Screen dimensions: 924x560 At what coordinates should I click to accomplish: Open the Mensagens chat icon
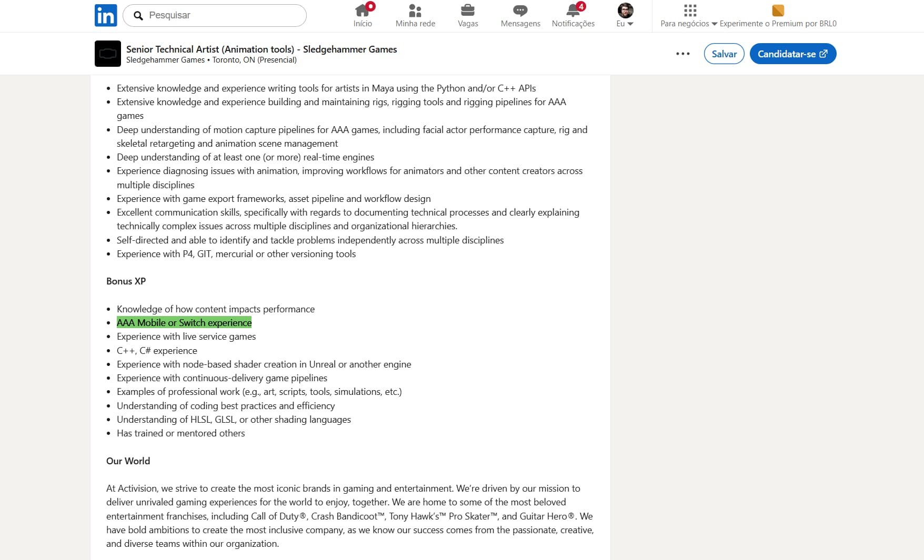(x=520, y=11)
